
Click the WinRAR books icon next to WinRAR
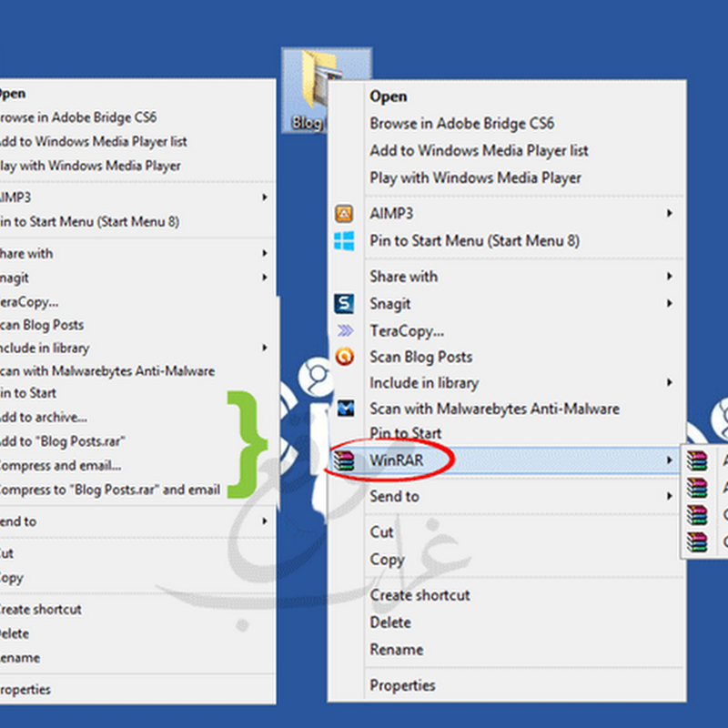click(344, 460)
